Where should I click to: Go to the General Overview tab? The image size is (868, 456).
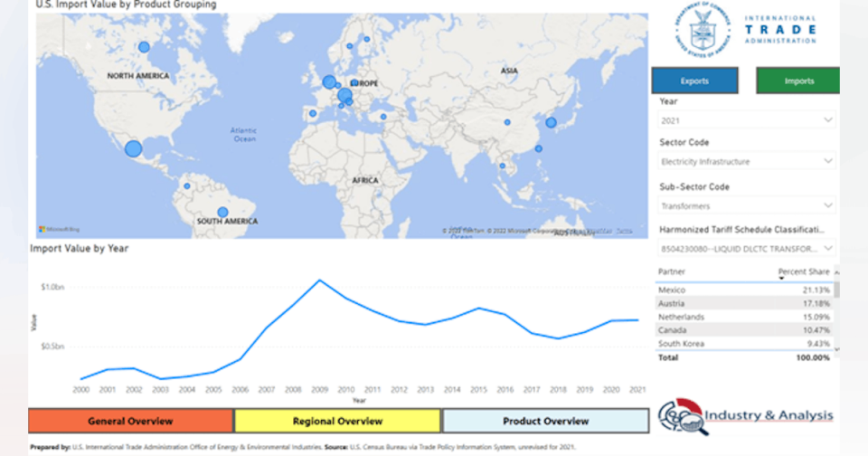click(x=130, y=421)
